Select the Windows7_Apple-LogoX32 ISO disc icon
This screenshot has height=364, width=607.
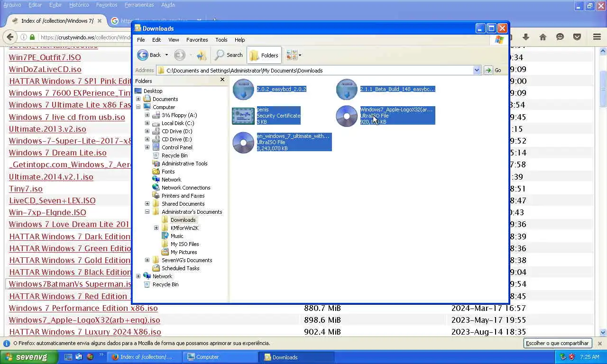coord(347,116)
